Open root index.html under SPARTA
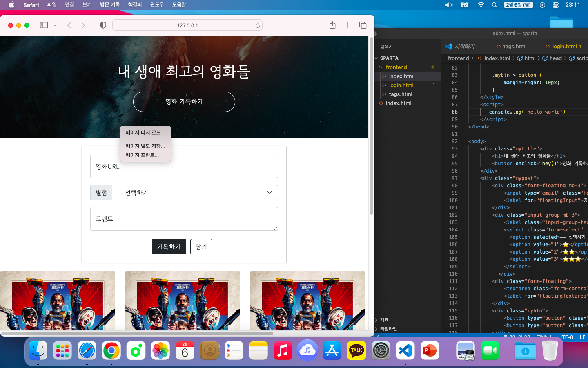Image resolution: width=588 pixels, height=368 pixels. click(399, 103)
